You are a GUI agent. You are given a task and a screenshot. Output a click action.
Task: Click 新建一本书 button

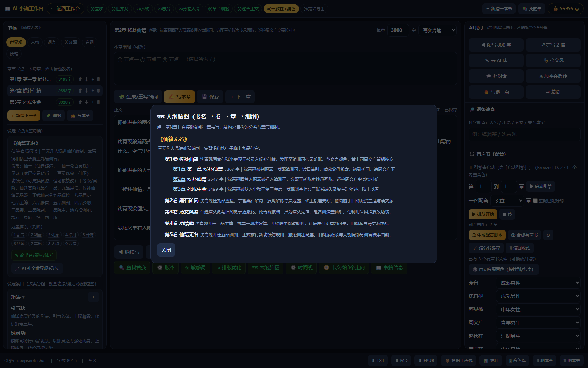tap(499, 9)
